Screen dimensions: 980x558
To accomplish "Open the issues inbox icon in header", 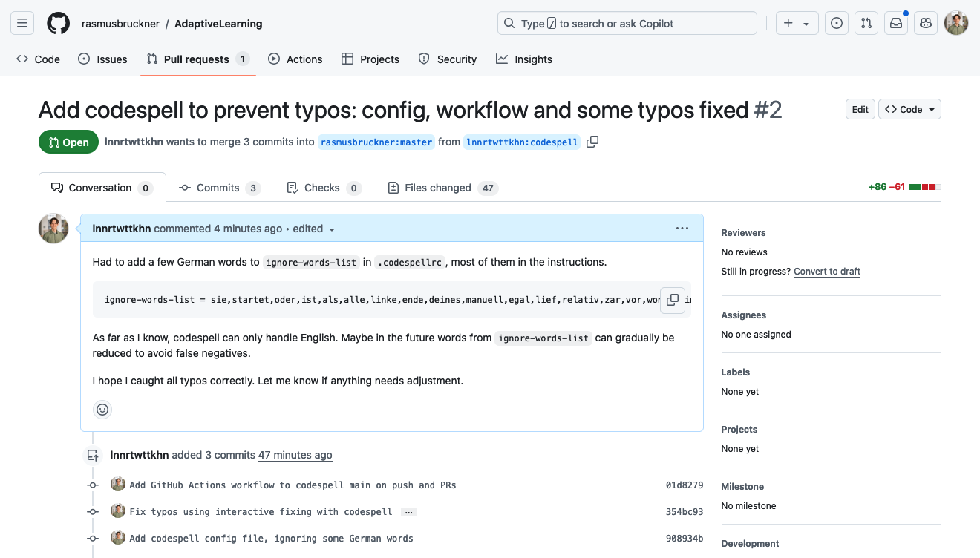I will coord(837,24).
